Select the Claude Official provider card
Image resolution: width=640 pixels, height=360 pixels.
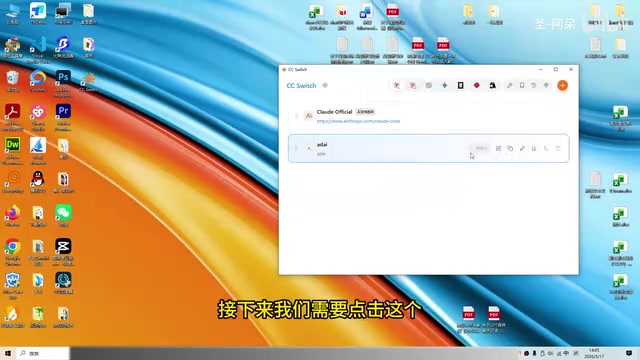(429, 116)
